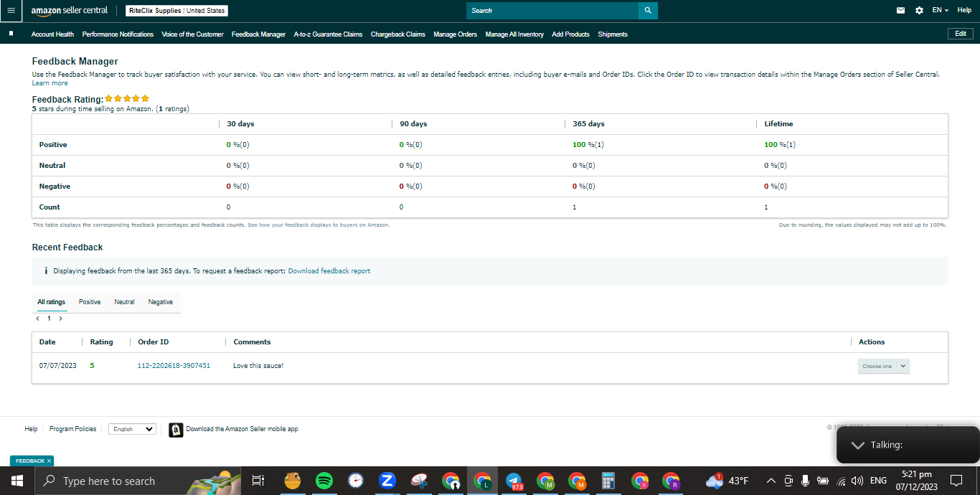
Task: Open Feedback Manager menu item
Action: [258, 34]
